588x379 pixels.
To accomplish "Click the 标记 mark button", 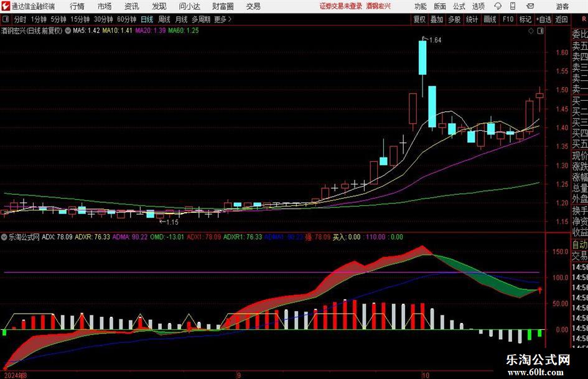I will point(525,19).
